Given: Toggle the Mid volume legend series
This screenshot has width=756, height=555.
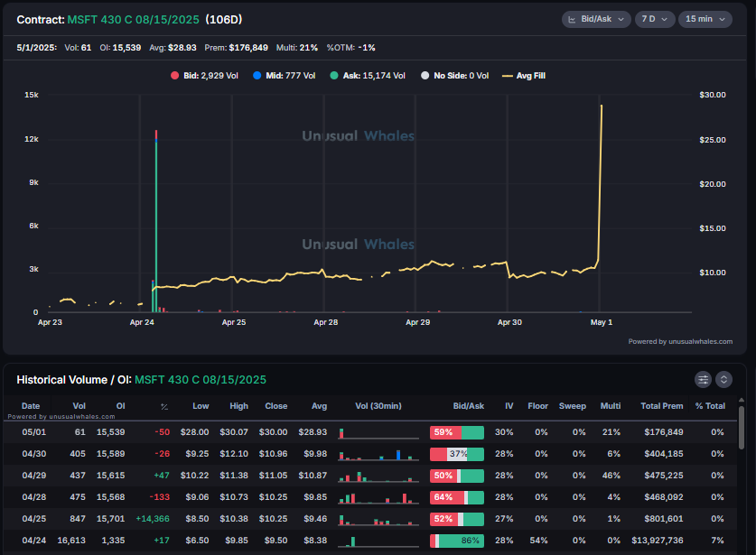Looking at the screenshot, I should (284, 76).
